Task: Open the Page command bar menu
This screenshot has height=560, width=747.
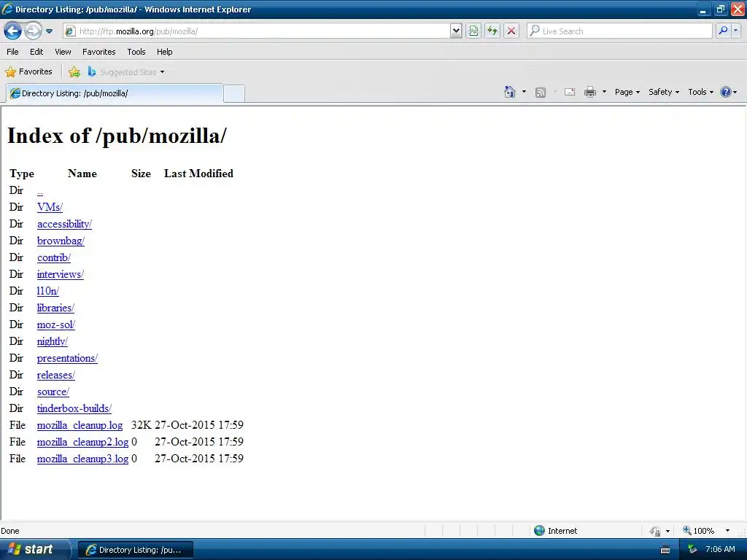Action: coord(627,92)
